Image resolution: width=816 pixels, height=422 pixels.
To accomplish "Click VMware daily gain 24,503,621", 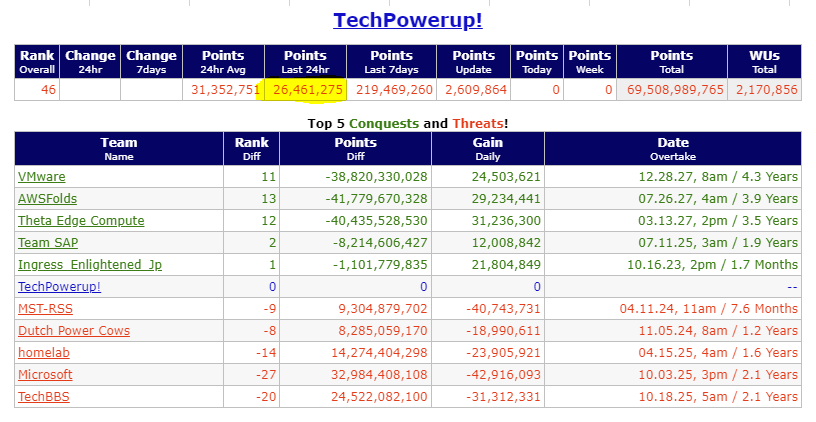I will (x=506, y=177).
